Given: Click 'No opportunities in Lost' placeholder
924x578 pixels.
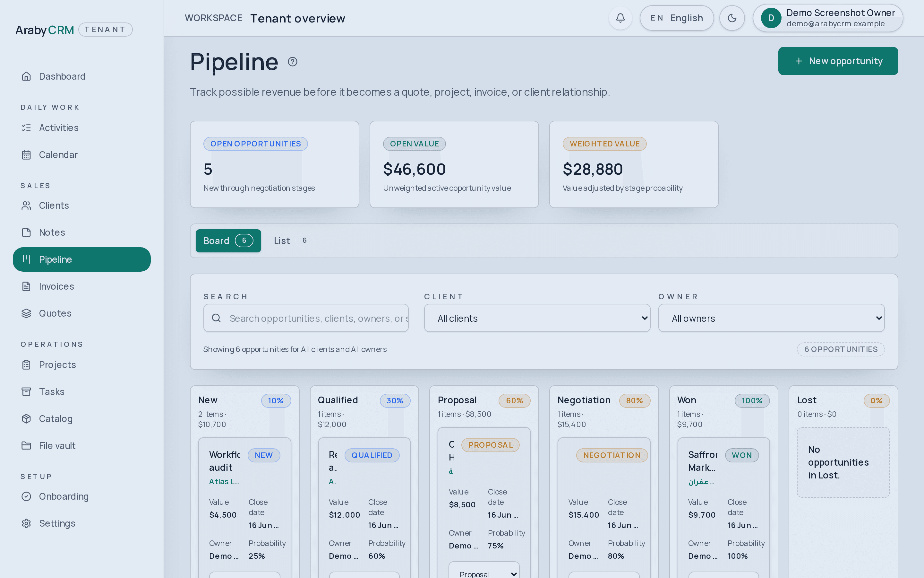Looking at the screenshot, I should coord(843,462).
